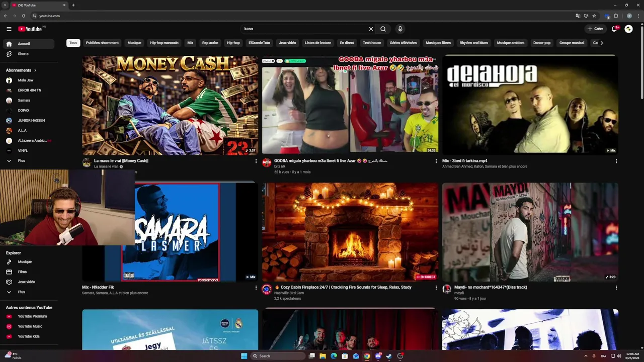Select Publiées récemment filter chip
Image resolution: width=644 pixels, height=362 pixels.
[x=102, y=43]
